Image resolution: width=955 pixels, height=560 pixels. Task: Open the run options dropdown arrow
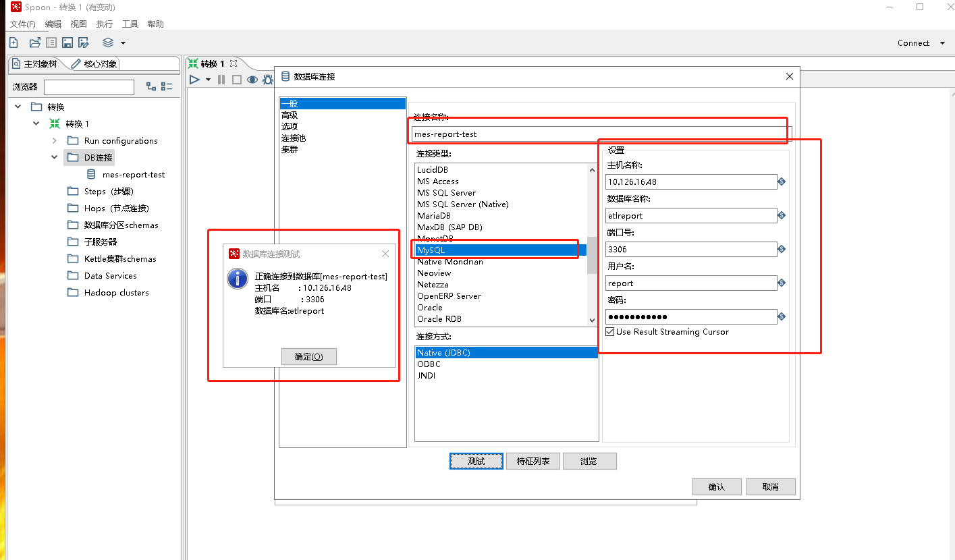(208, 80)
